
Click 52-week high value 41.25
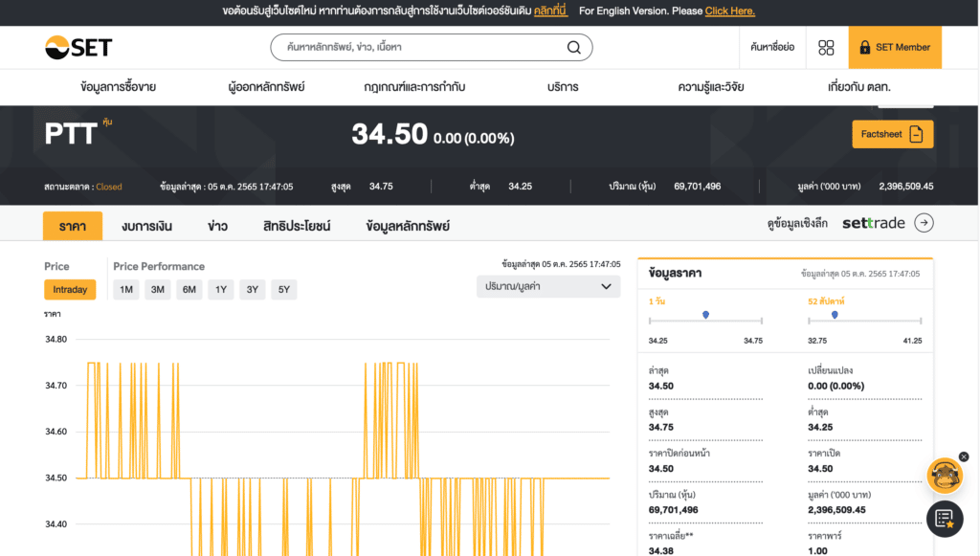click(912, 341)
